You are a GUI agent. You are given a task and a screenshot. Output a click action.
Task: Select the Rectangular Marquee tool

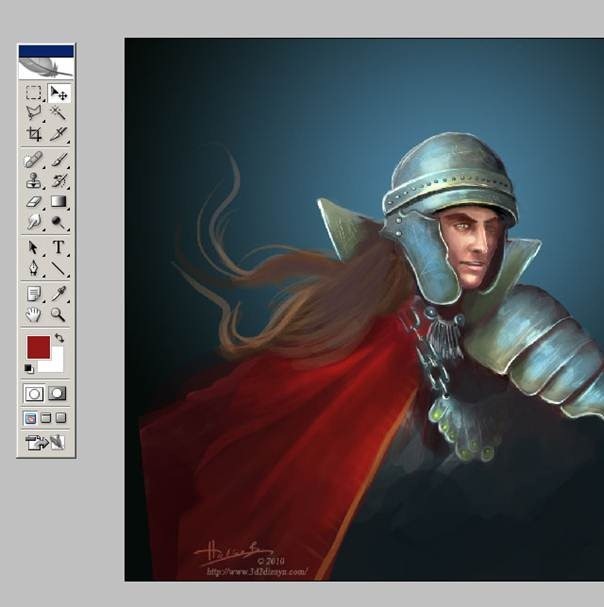[x=34, y=93]
